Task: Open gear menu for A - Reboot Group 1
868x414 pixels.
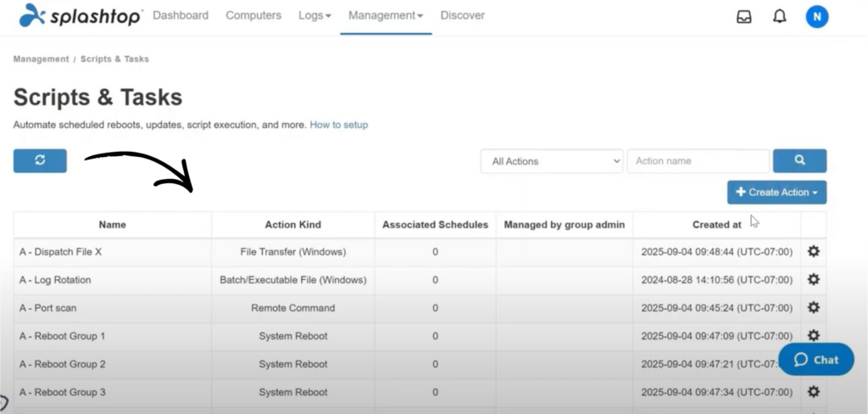Action: 813,335
